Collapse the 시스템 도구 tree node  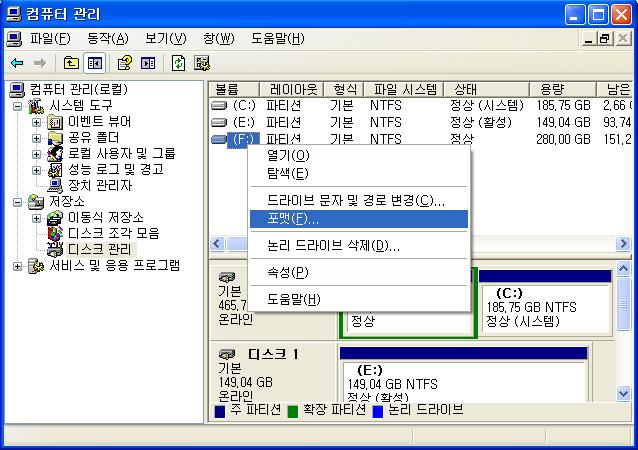(18, 105)
